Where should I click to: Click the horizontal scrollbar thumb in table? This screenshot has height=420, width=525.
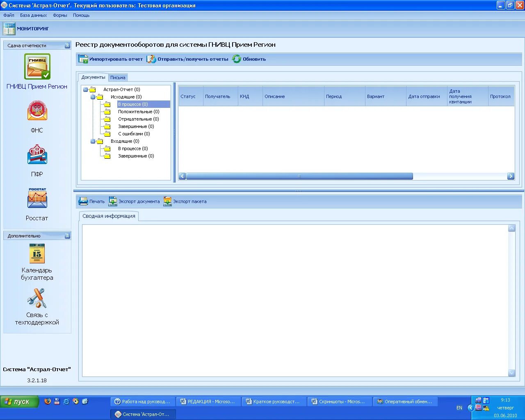pyautogui.click(x=299, y=176)
